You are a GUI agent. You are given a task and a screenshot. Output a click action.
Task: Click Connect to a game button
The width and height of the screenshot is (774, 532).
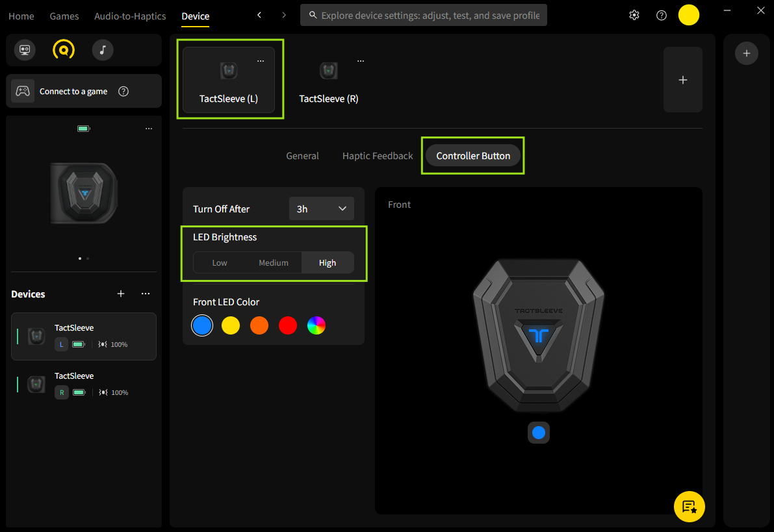(84, 92)
